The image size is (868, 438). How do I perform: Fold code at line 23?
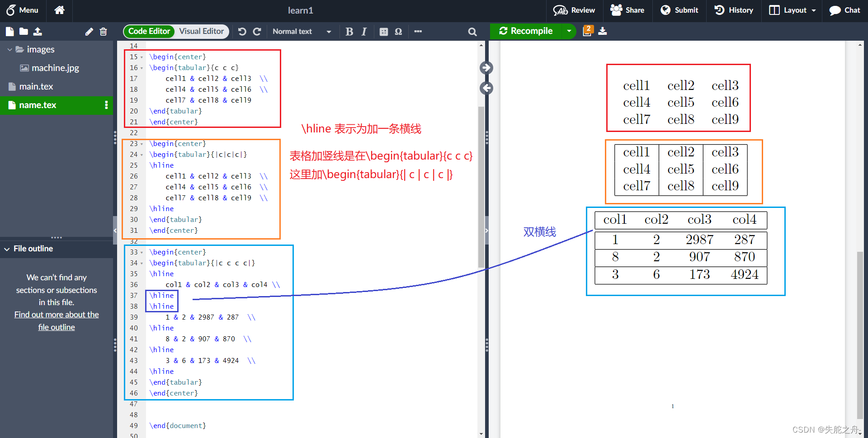(142, 144)
